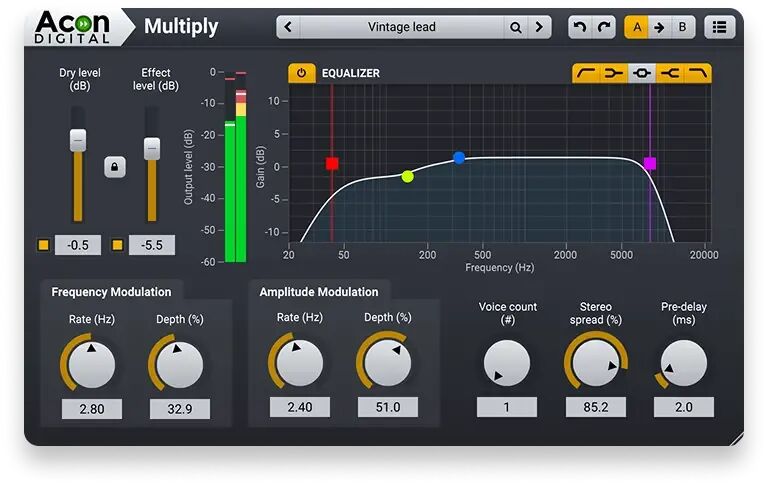Click the Frequency (Hz) axis label
This screenshot has height=486, width=768.
point(500,267)
